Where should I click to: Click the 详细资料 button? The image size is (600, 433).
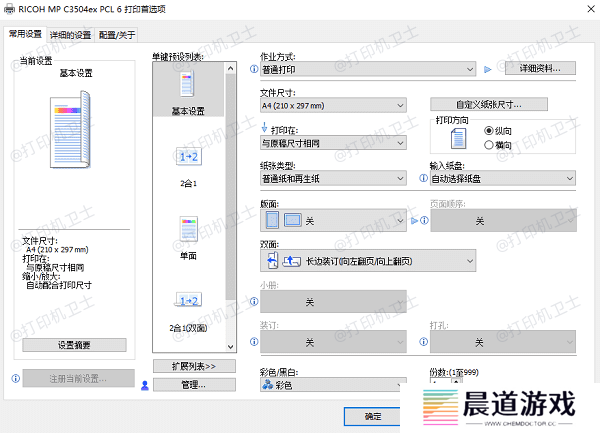pyautogui.click(x=540, y=68)
